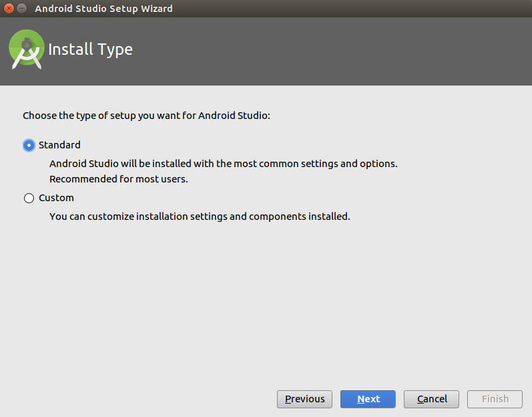The width and height of the screenshot is (532, 417).
Task: Click the "Android Studio Setup Wizard" window title
Action: point(103,9)
